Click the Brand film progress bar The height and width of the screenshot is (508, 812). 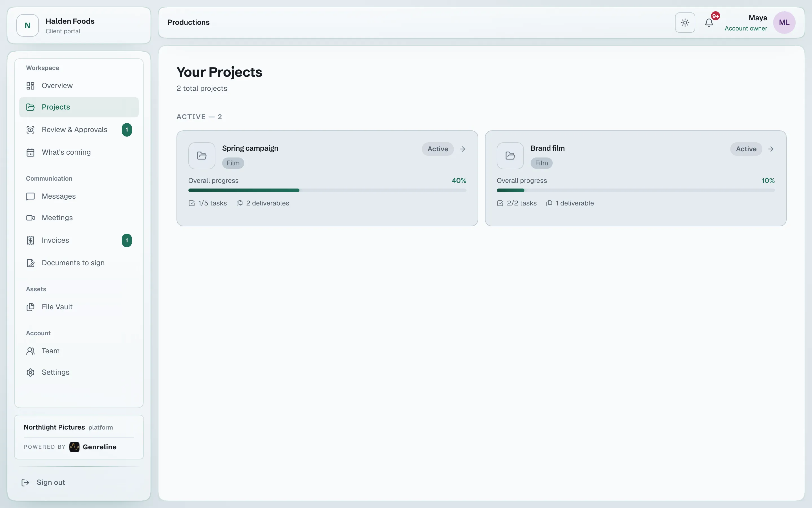point(636,190)
